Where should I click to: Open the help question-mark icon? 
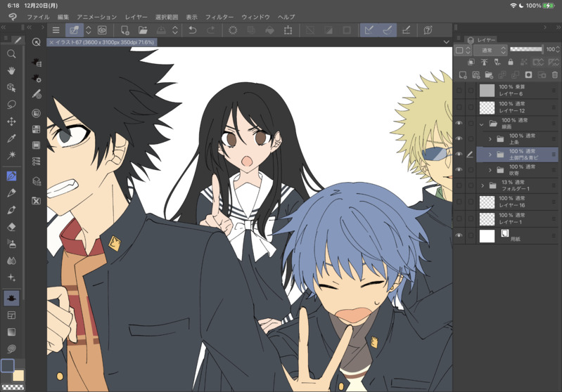coord(428,30)
